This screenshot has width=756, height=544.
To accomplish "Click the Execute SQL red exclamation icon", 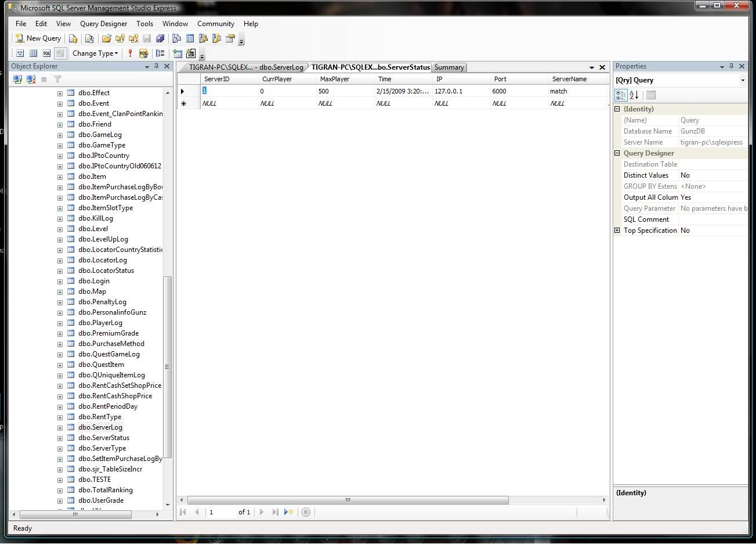I will 131,53.
